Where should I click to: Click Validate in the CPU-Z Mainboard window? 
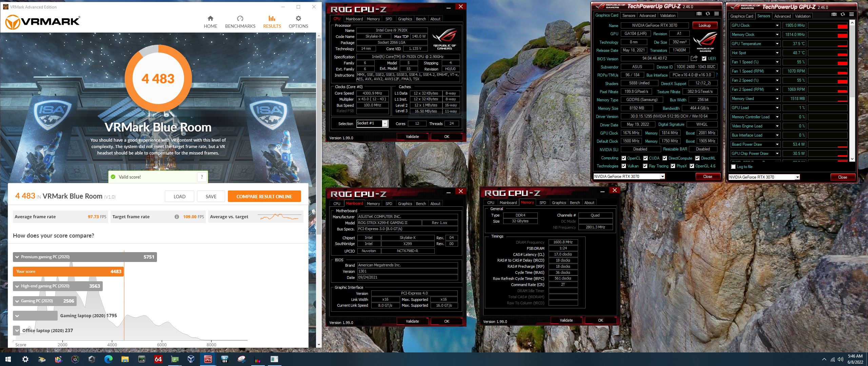pos(412,321)
